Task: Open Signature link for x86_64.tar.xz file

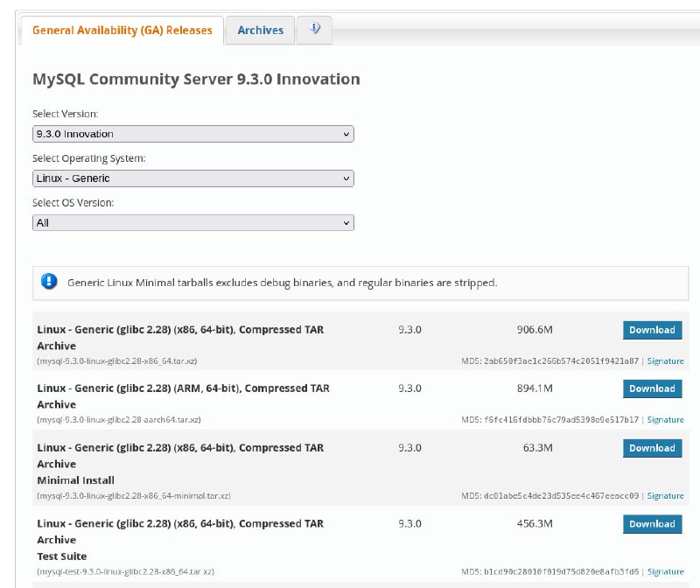Action: click(x=665, y=360)
